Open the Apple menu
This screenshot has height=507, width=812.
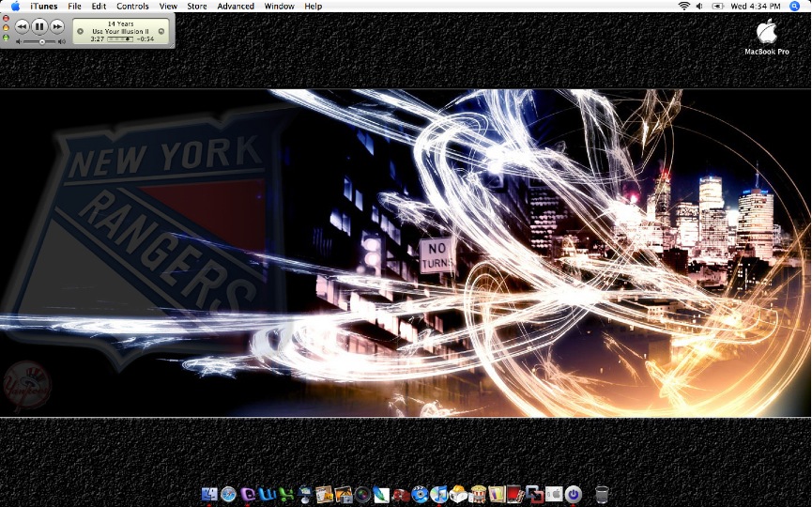(x=16, y=7)
